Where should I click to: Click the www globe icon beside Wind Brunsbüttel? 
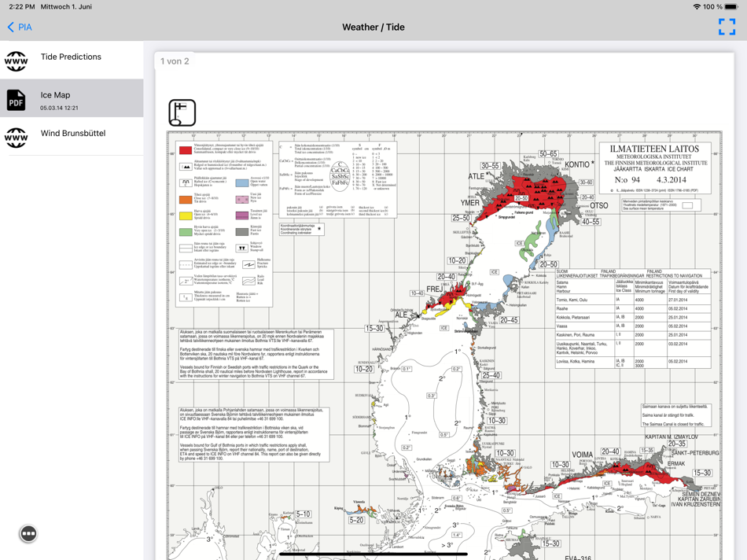click(x=17, y=138)
